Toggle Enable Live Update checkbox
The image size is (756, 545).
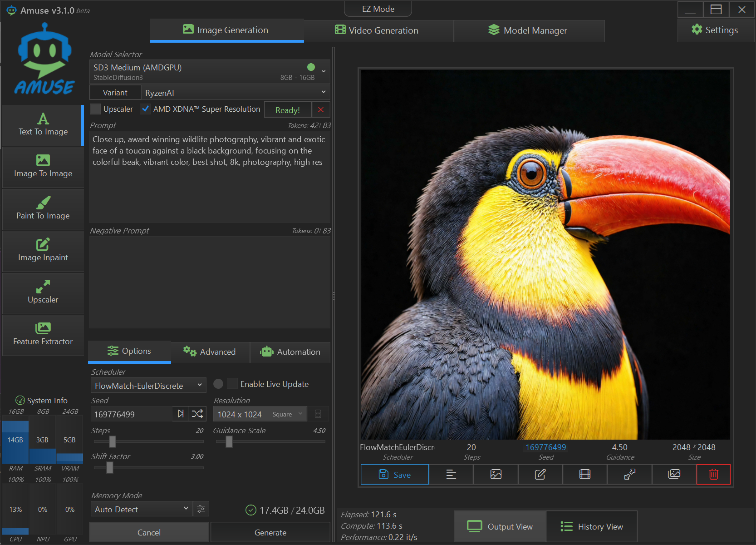[232, 384]
